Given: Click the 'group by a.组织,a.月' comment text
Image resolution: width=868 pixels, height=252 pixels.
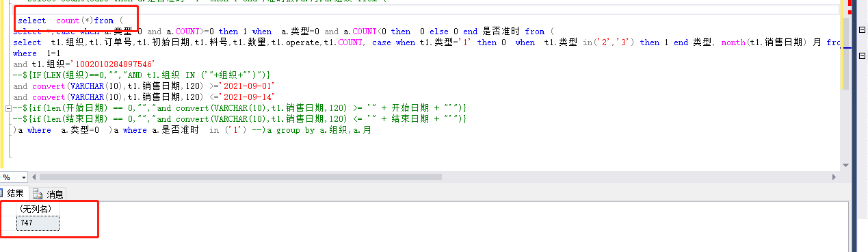Looking at the screenshot, I should click(319, 130).
